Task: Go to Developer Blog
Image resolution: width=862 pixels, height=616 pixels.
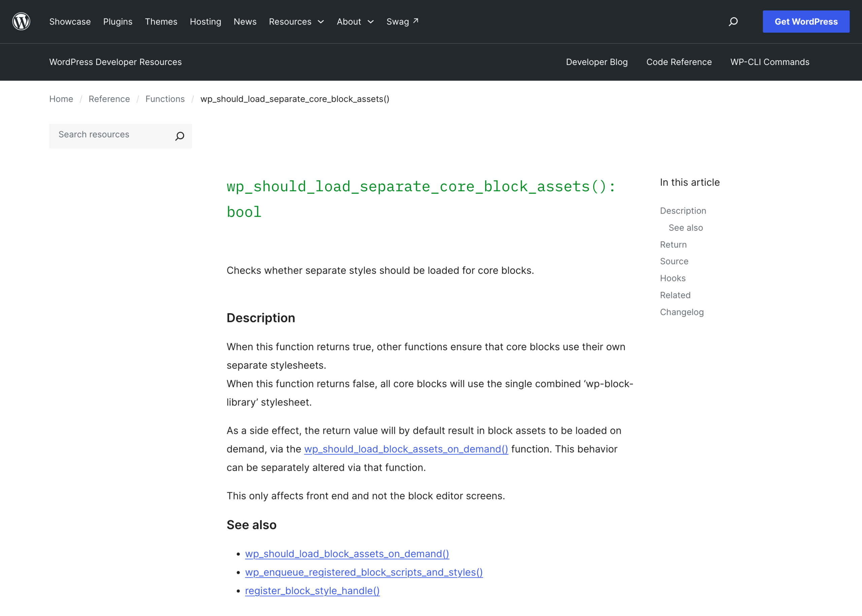Action: pos(597,62)
